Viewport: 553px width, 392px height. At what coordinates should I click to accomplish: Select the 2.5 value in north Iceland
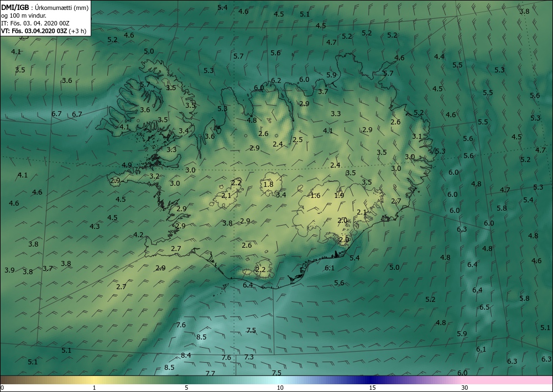coord(298,139)
